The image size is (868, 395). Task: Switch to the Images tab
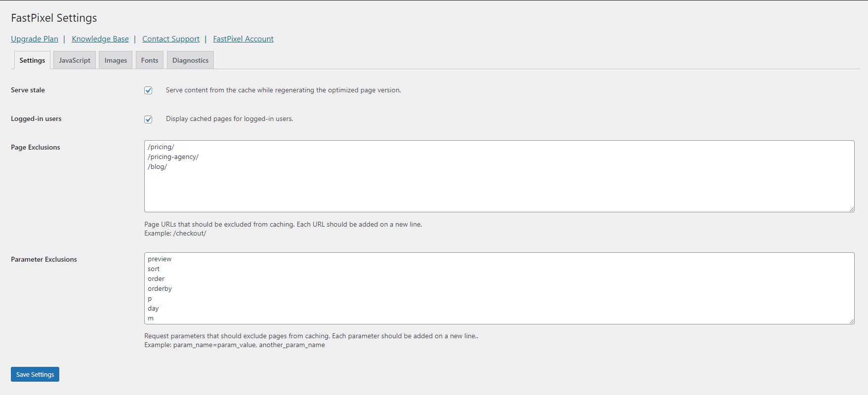point(116,60)
